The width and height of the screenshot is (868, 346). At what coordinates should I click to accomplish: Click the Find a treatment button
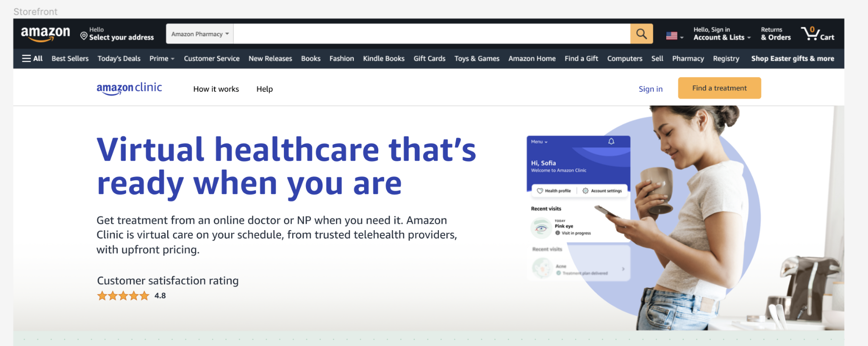pos(719,88)
